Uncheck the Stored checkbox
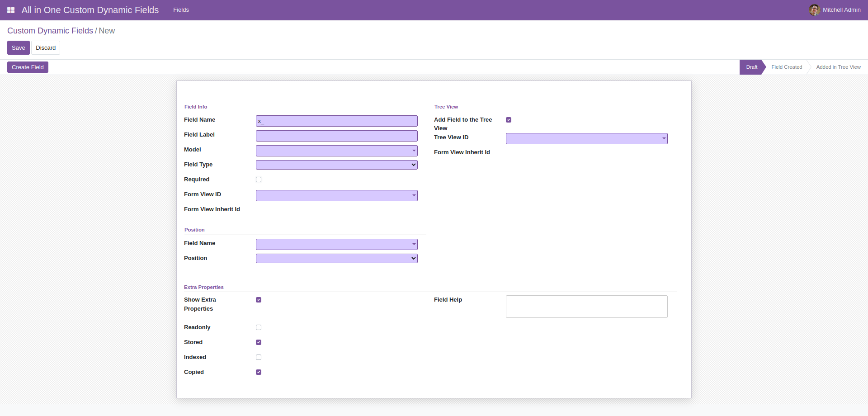This screenshot has height=416, width=868. point(259,342)
